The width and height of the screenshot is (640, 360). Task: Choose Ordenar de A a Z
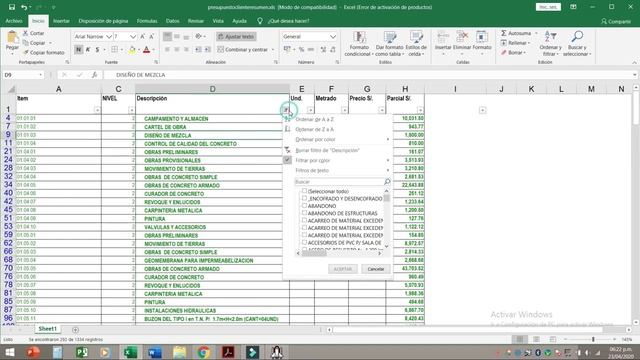tap(314, 119)
